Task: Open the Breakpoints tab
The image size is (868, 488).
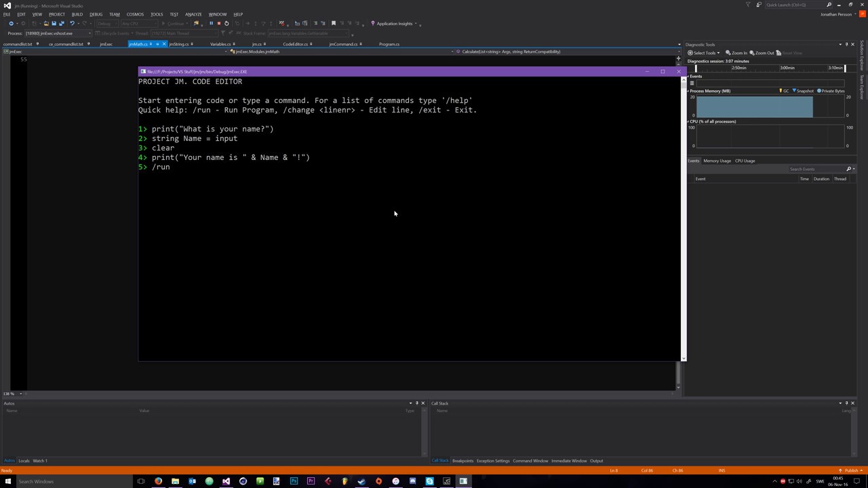Action: pos(462,461)
